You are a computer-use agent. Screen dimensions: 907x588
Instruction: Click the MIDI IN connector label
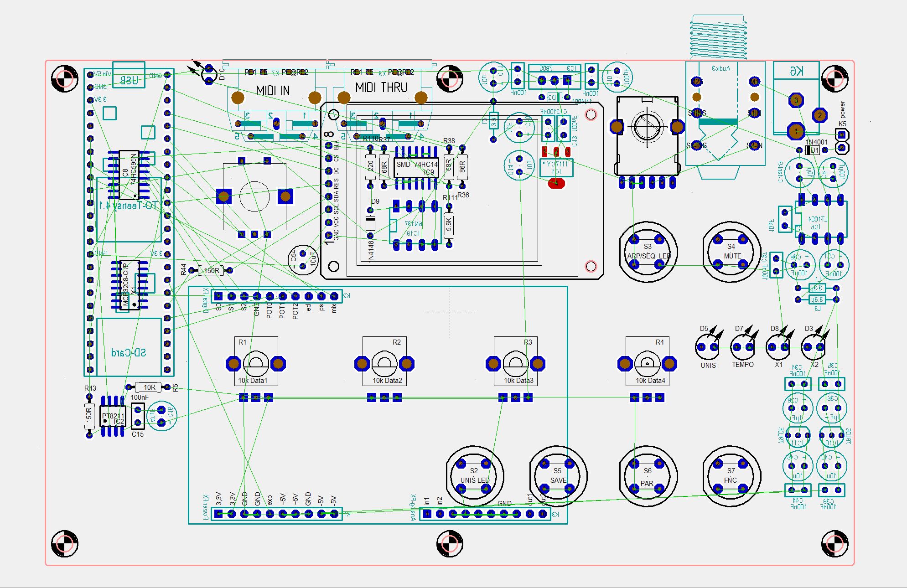coord(273,91)
